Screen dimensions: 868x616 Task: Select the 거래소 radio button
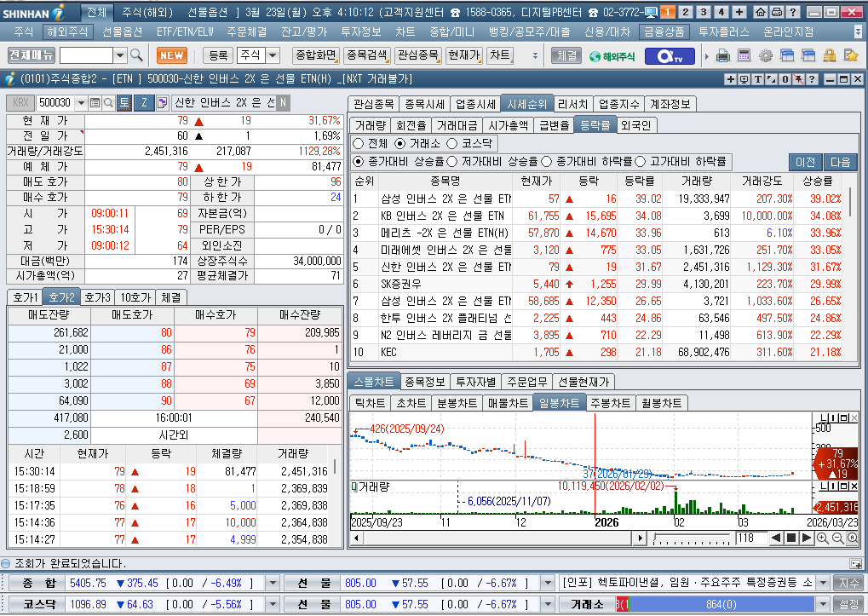pyautogui.click(x=400, y=143)
